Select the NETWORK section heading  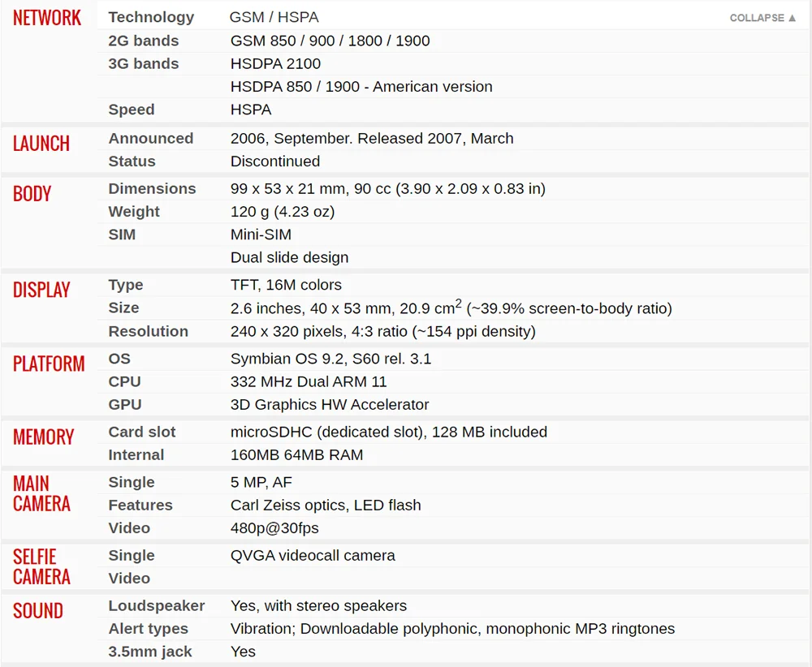(47, 18)
